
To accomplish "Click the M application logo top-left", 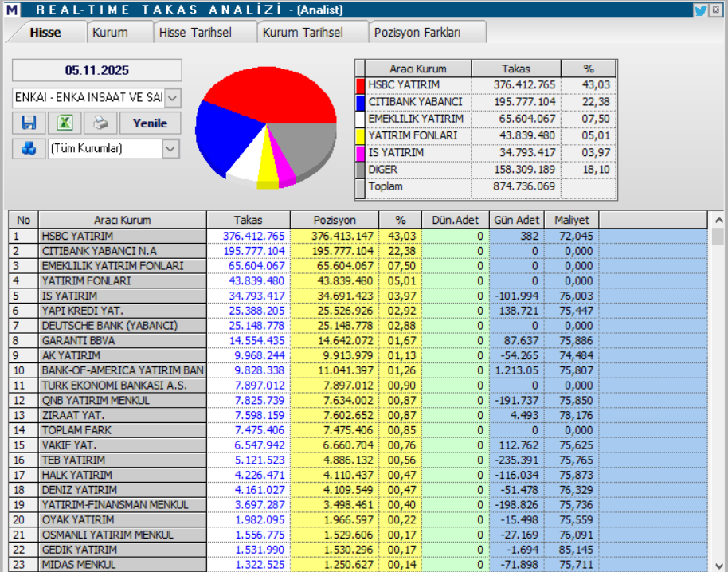I will pyautogui.click(x=11, y=10).
